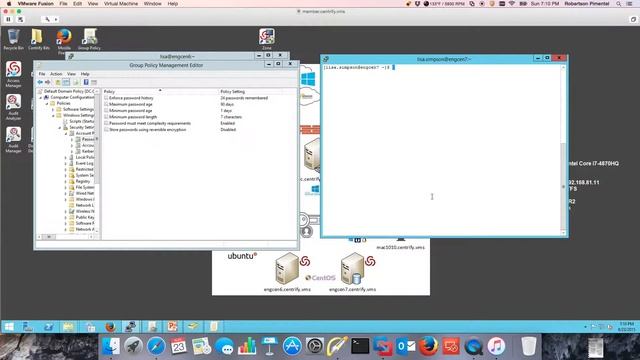Open Finder in the macOS Dock

pyautogui.click(x=111, y=347)
